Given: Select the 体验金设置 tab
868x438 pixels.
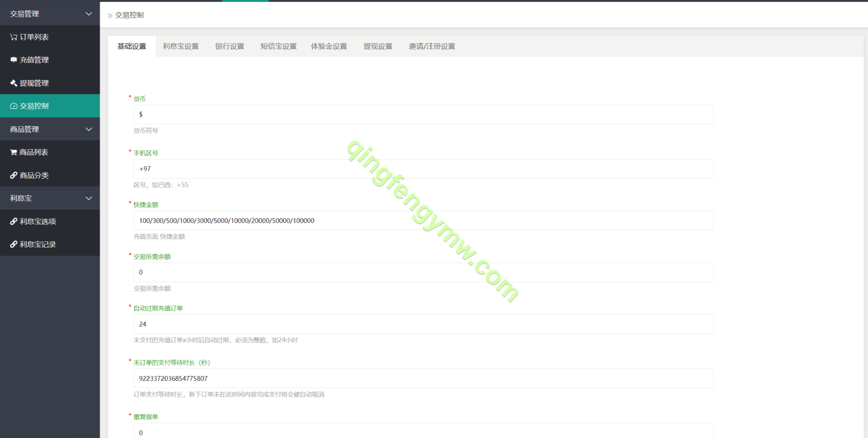Looking at the screenshot, I should click(x=329, y=46).
